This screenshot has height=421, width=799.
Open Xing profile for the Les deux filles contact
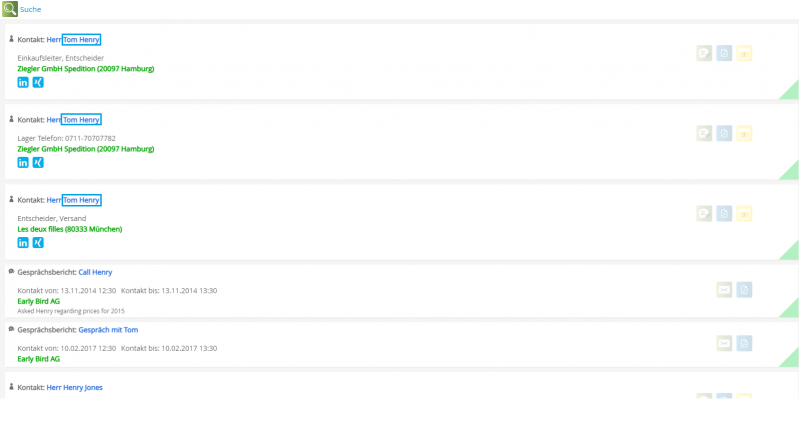pos(38,242)
